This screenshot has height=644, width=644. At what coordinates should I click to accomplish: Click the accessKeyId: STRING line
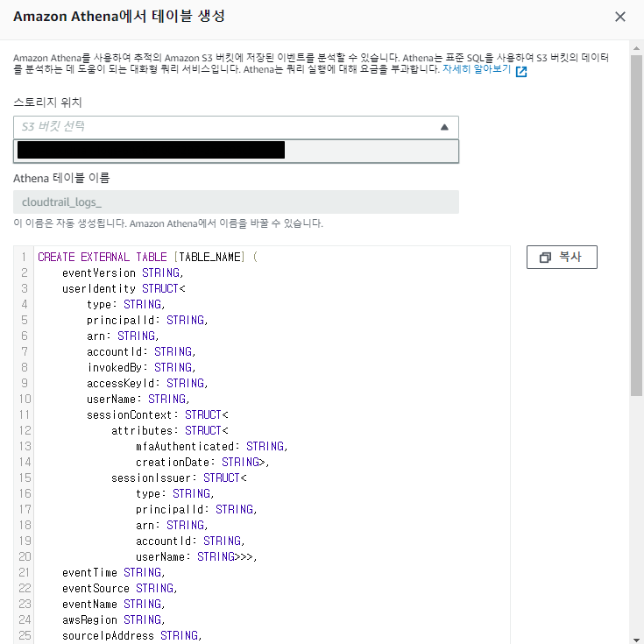147,383
